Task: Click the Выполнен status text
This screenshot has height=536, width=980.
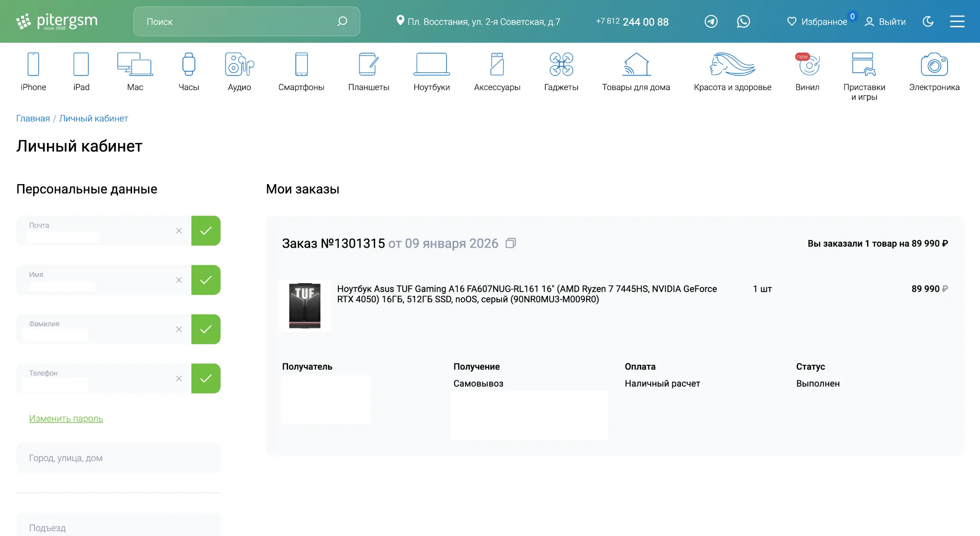Action: pyautogui.click(x=818, y=383)
